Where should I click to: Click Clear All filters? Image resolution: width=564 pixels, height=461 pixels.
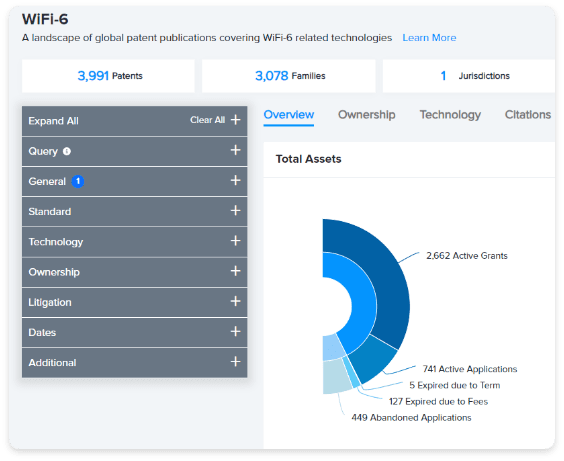pos(207,120)
